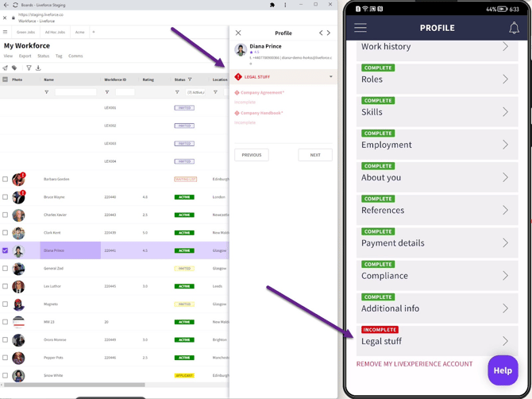Screen dimensions: 532x399
Task: Check the Barbara Gordon row checkbox
Action: [5, 179]
